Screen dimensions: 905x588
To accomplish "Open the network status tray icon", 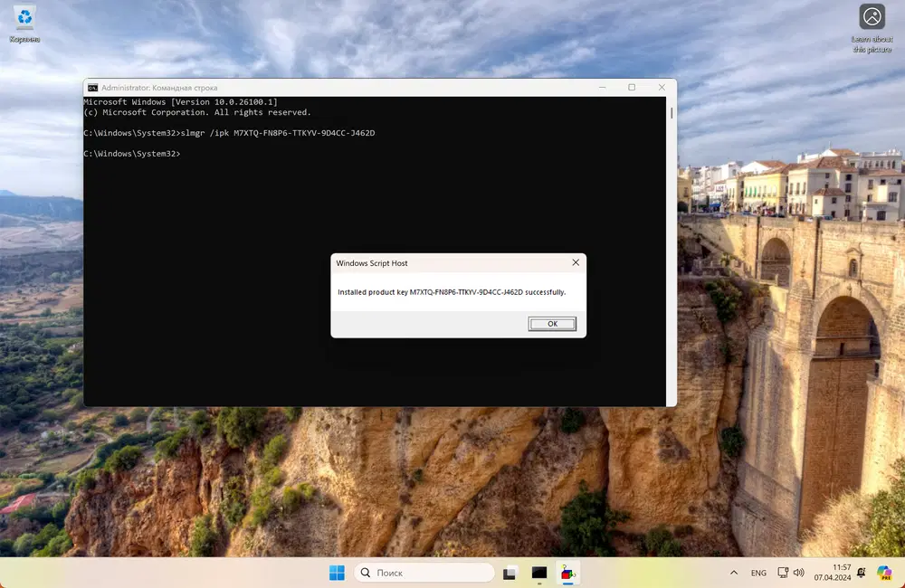I will 783,573.
